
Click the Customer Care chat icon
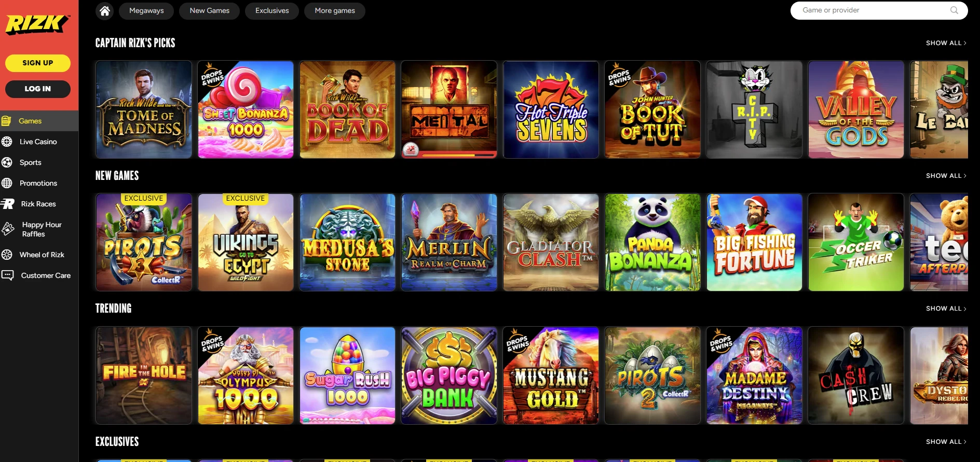pos(7,275)
